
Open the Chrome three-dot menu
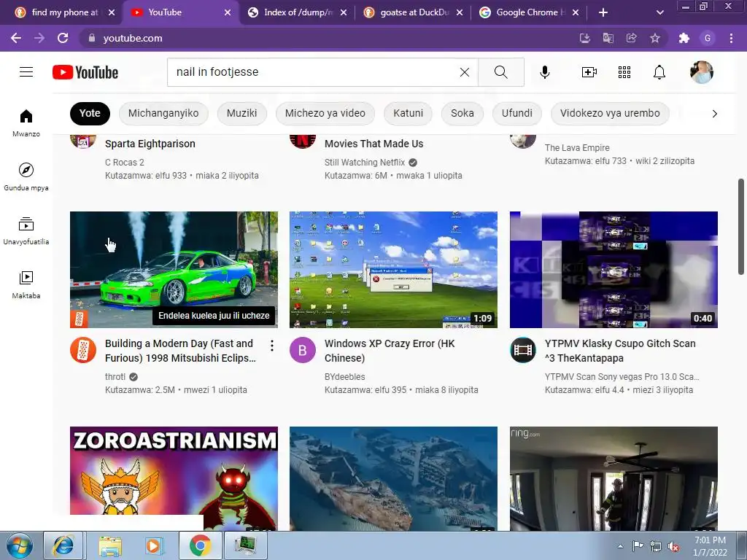coord(731,38)
